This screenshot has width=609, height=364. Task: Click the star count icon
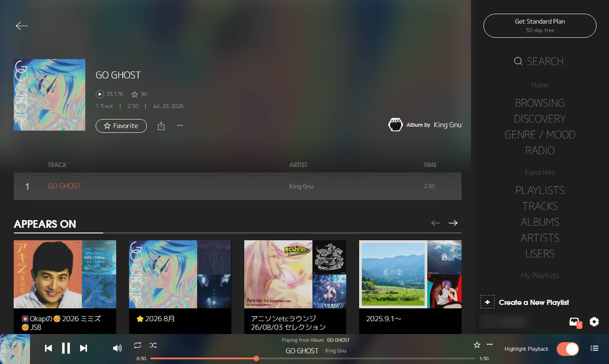click(x=135, y=94)
